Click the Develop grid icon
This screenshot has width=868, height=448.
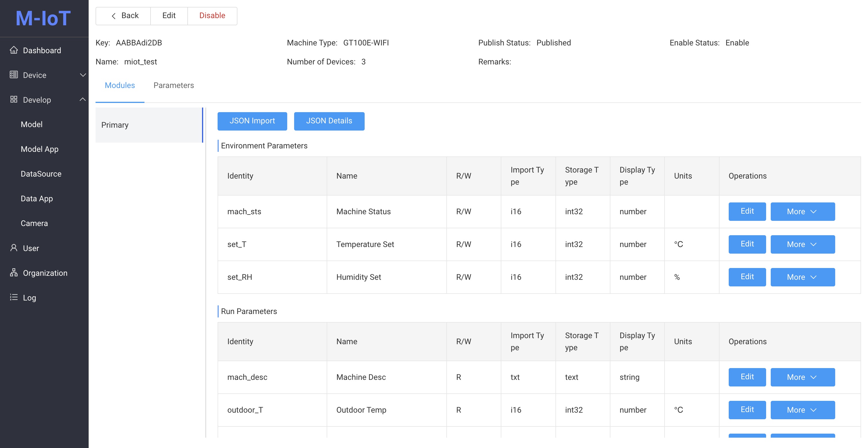pos(14,99)
